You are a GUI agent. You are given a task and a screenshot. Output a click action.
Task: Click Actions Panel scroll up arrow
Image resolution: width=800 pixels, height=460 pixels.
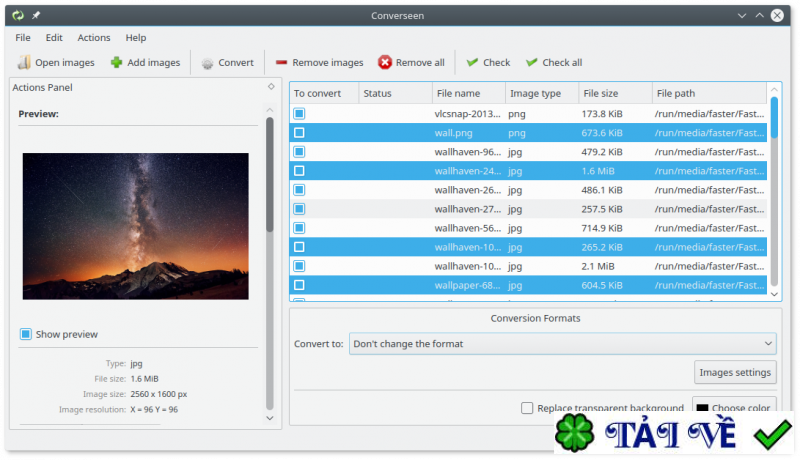[x=270, y=110]
